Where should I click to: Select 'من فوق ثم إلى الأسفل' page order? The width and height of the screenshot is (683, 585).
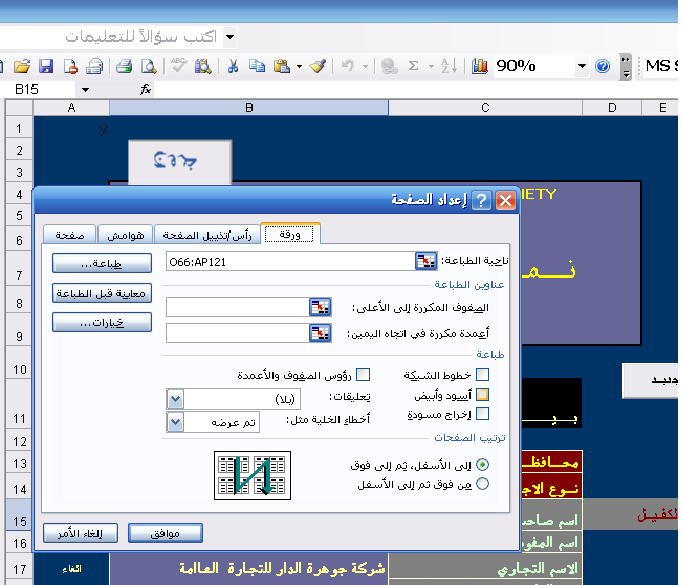point(483,484)
